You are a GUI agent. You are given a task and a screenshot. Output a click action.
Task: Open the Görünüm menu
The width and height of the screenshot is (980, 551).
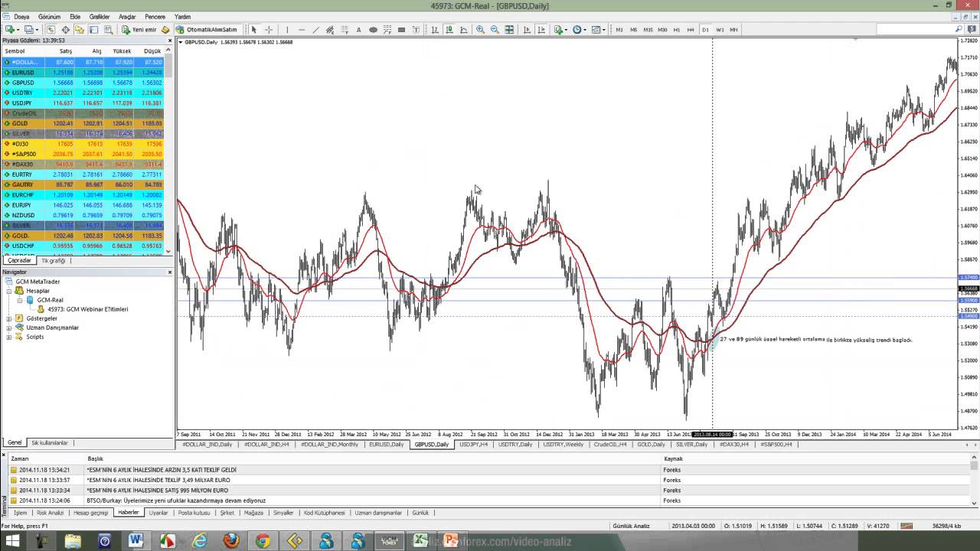click(x=49, y=16)
